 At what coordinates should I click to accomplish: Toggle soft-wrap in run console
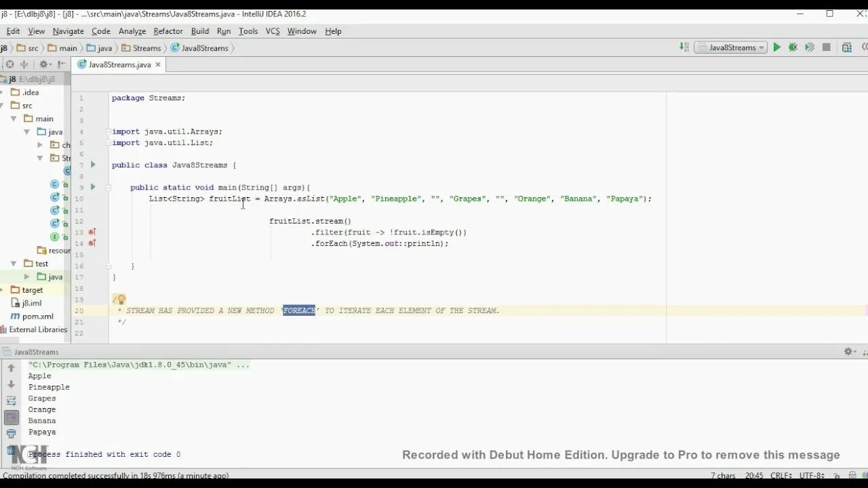tap(11, 401)
